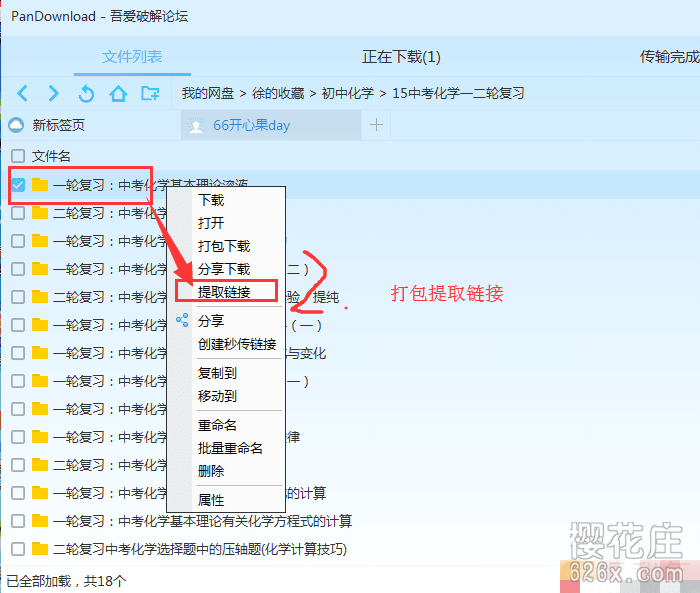Screen dimensions: 700x593
Task: Navigate to 初中化学 in breadcrumb
Action: click(348, 93)
